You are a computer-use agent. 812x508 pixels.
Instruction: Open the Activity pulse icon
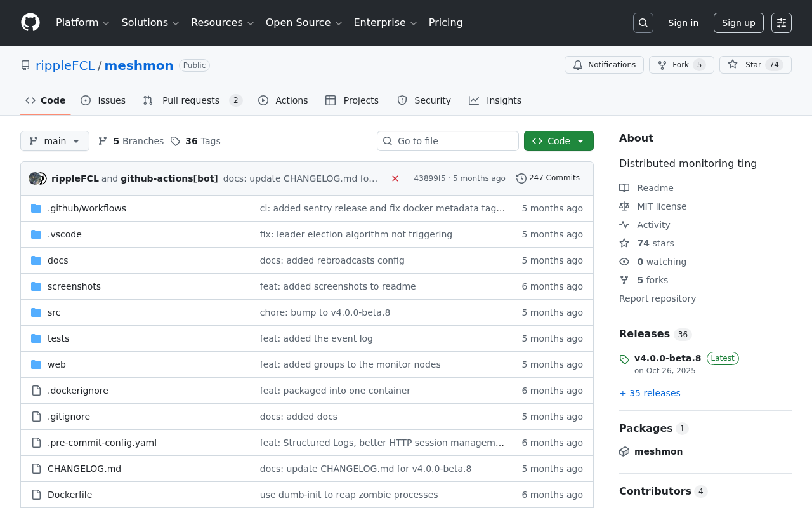(x=624, y=224)
